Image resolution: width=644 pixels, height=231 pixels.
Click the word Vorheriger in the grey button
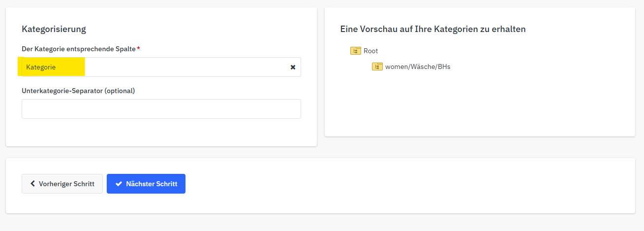click(x=55, y=184)
